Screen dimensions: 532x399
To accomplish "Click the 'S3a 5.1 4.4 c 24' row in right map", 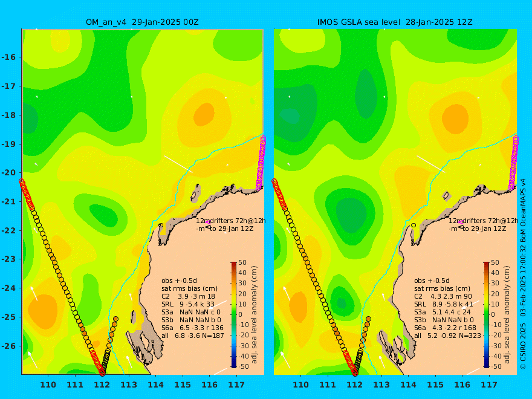I will coord(443,312).
